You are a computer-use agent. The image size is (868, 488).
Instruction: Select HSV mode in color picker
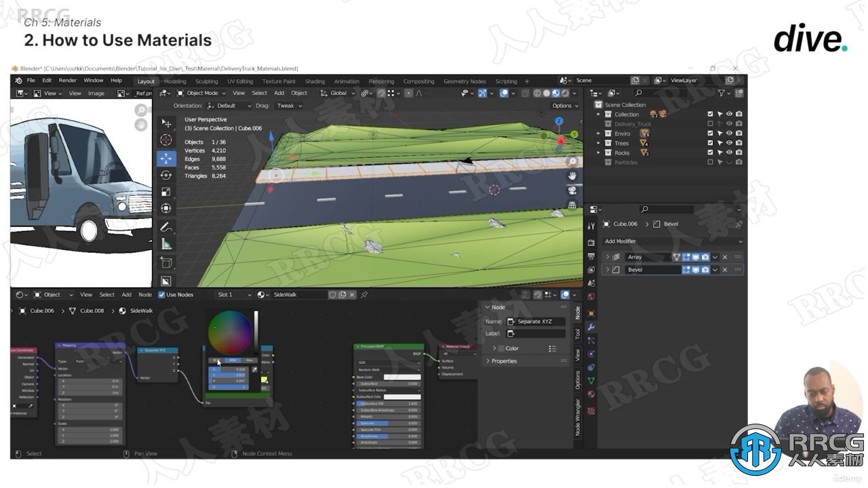click(233, 361)
